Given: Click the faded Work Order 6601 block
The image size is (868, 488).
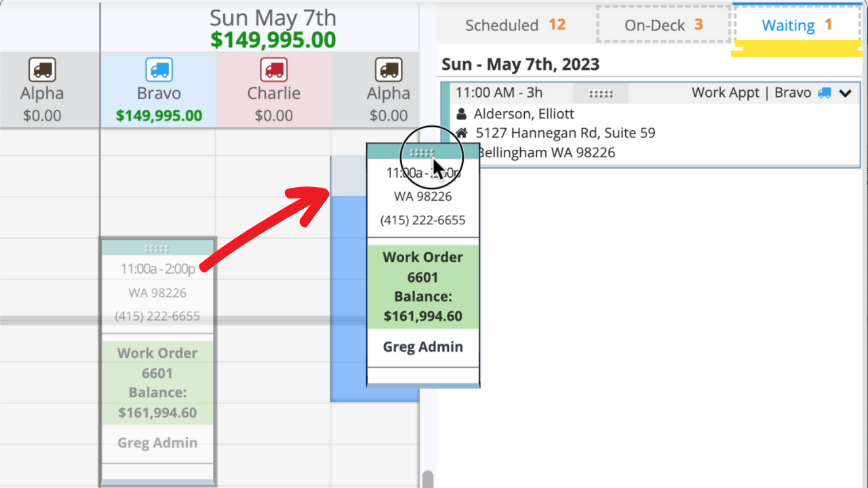Looking at the screenshot, I should 157,383.
